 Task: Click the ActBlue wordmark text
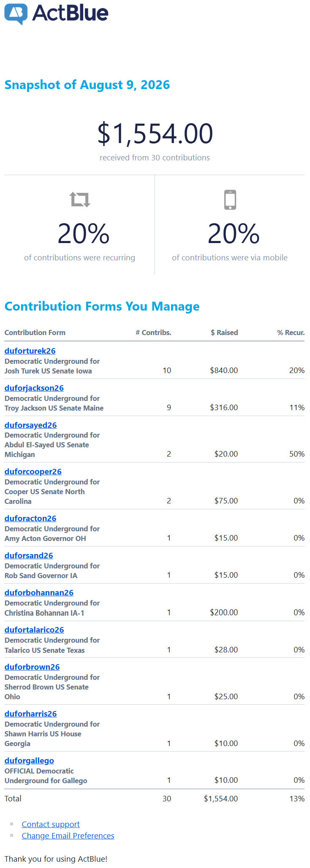(71, 13)
